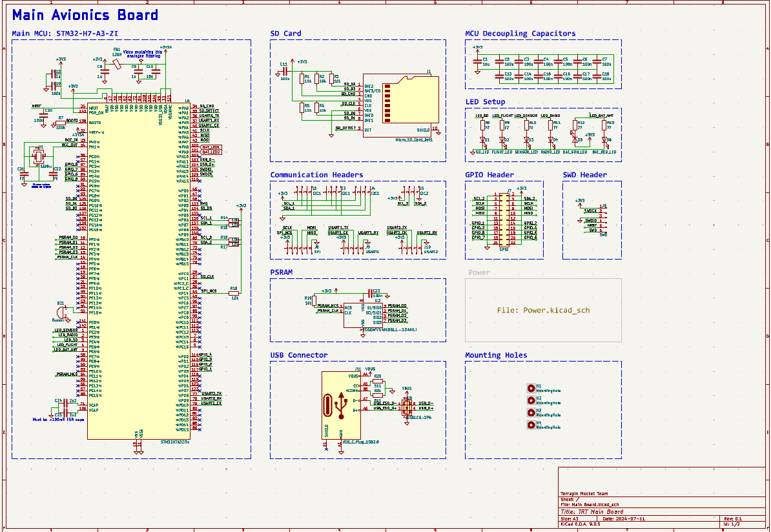Select the PSRAM chip U2 symbol
This screenshot has width=771, height=532.
(364, 315)
